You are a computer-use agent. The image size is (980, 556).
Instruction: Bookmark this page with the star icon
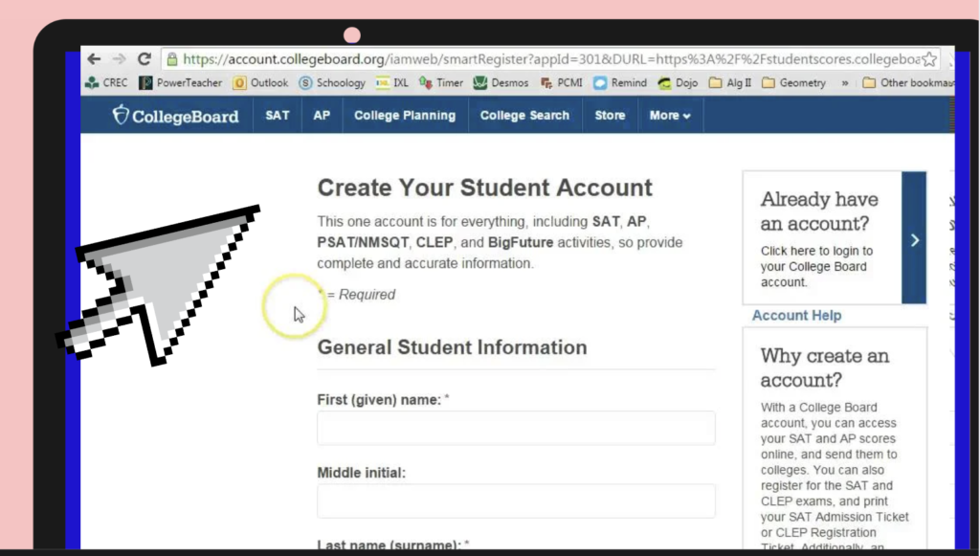click(x=929, y=59)
